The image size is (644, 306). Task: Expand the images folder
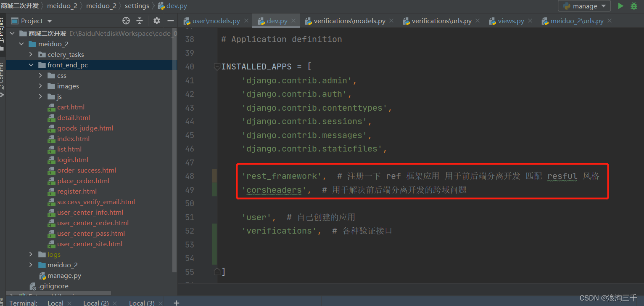pyautogui.click(x=40, y=86)
